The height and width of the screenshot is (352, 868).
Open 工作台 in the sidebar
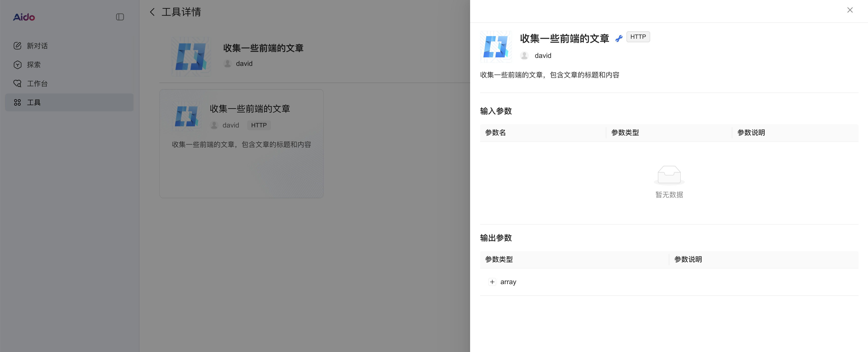click(x=37, y=84)
